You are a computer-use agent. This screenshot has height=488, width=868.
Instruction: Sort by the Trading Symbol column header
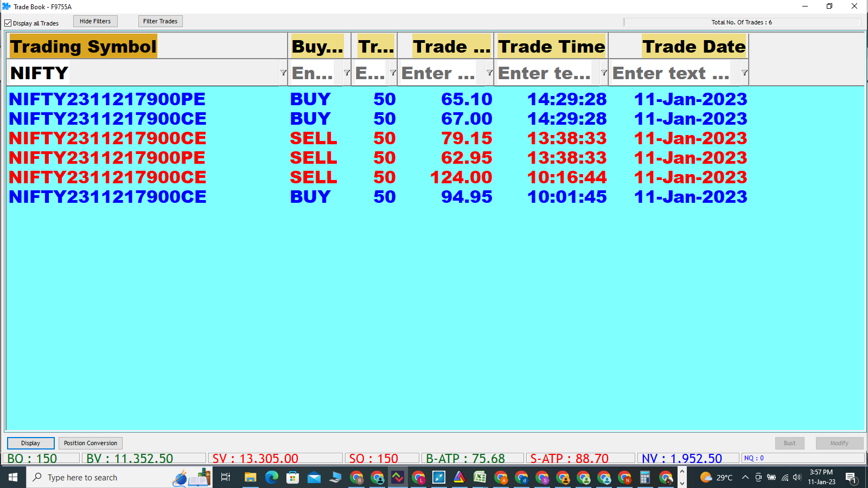(x=147, y=46)
